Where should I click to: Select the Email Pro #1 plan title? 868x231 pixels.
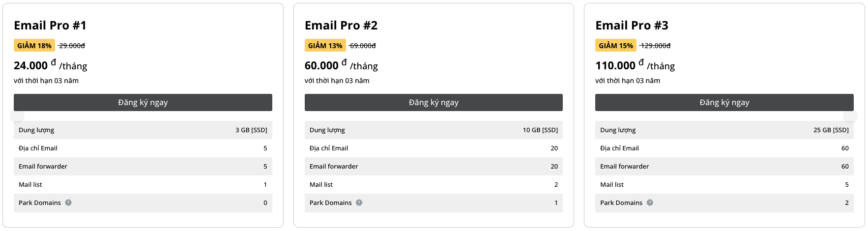[50, 26]
